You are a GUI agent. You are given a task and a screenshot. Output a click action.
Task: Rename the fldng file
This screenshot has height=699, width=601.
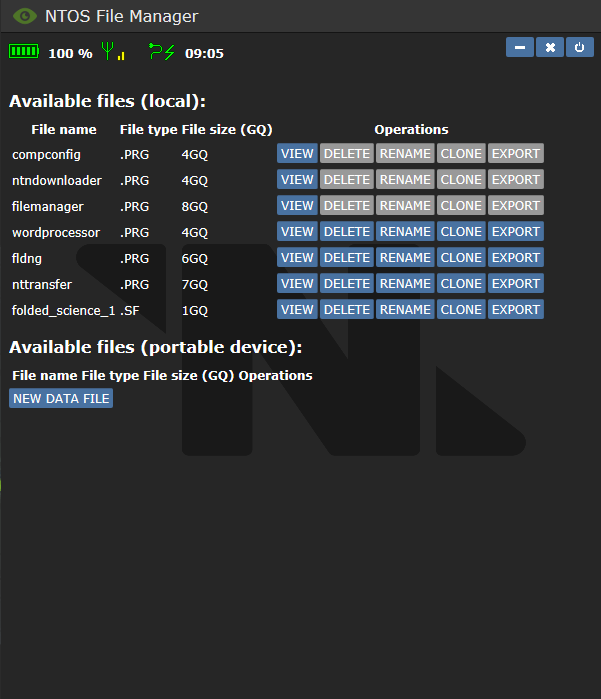pos(405,258)
